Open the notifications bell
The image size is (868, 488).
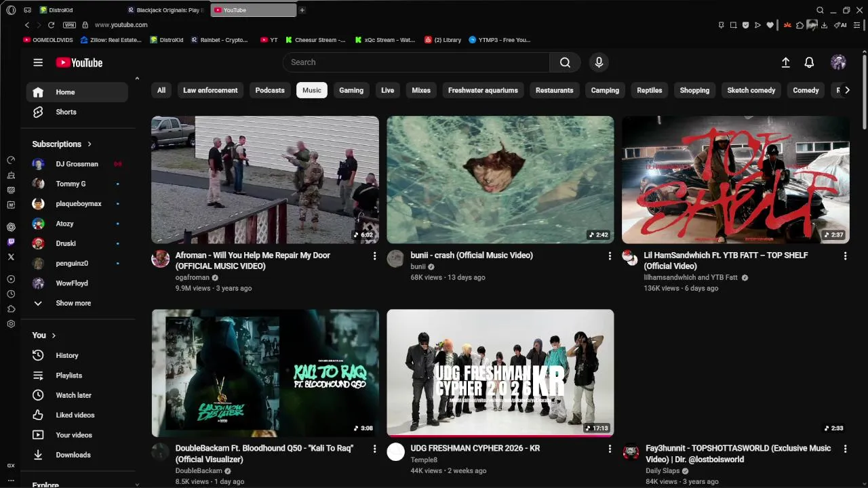[809, 62]
